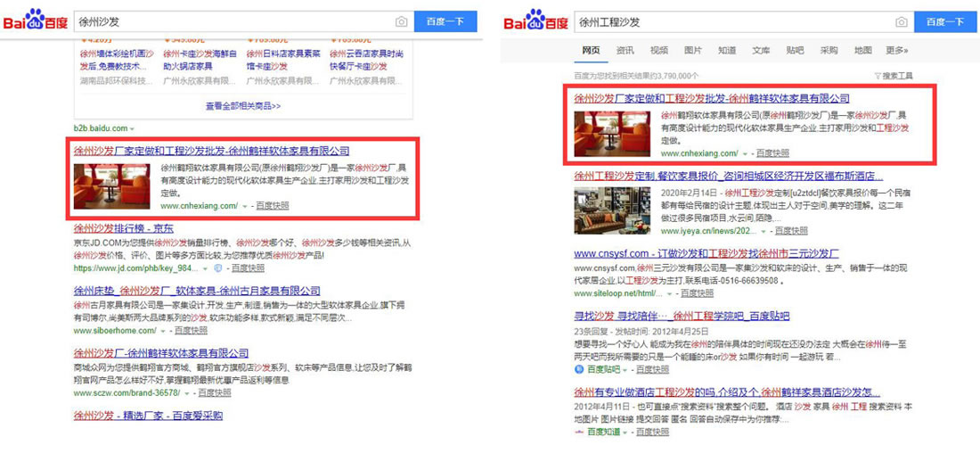Click the 百度贴吧 paw icon
Viewport: 980px width, 453px height.
point(579,370)
